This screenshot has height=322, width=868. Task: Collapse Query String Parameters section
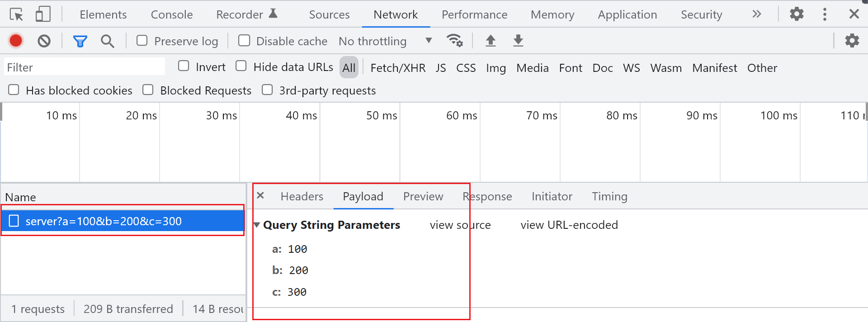pyautogui.click(x=257, y=225)
